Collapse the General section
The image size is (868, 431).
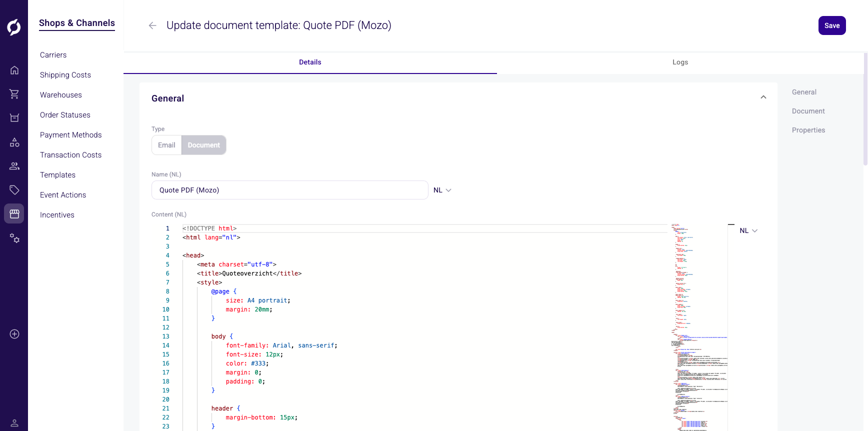[x=763, y=97]
